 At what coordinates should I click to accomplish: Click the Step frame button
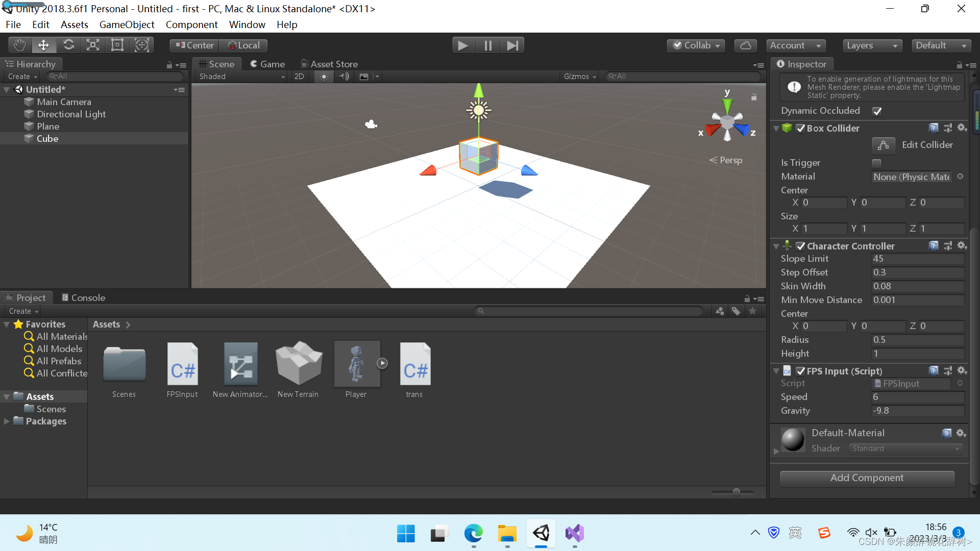click(x=512, y=45)
